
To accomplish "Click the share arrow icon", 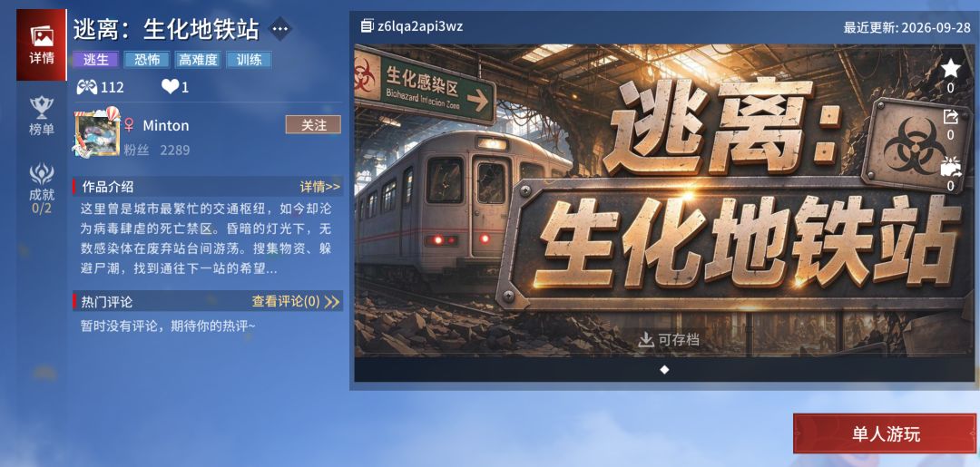I will (951, 116).
